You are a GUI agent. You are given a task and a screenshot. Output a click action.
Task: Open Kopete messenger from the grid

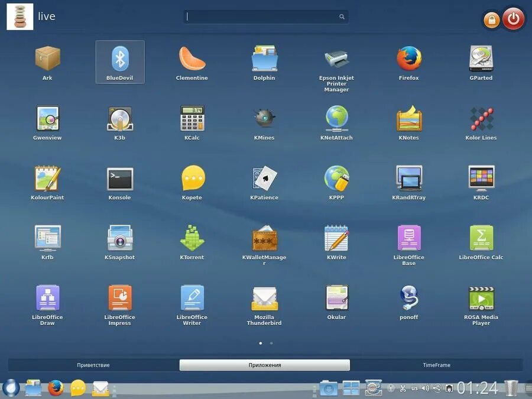tap(192, 183)
